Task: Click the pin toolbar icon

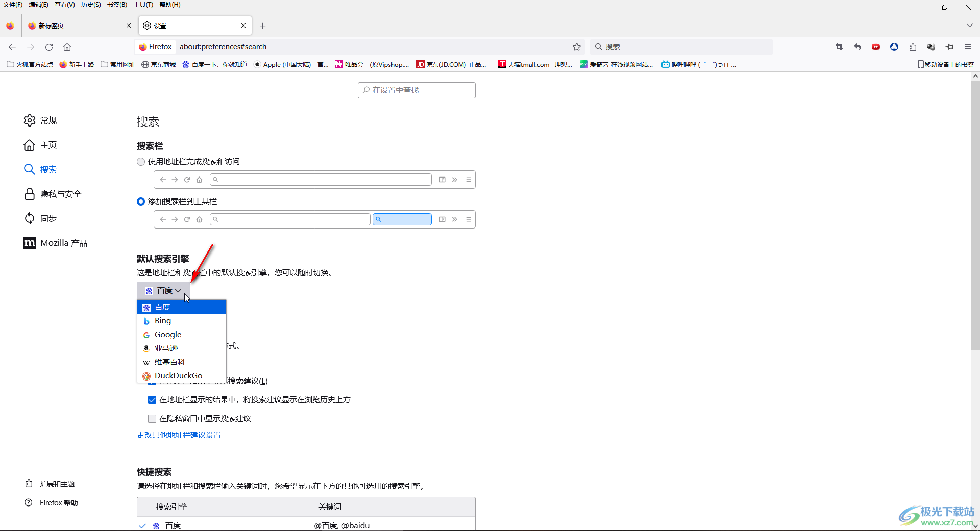Action: point(949,47)
